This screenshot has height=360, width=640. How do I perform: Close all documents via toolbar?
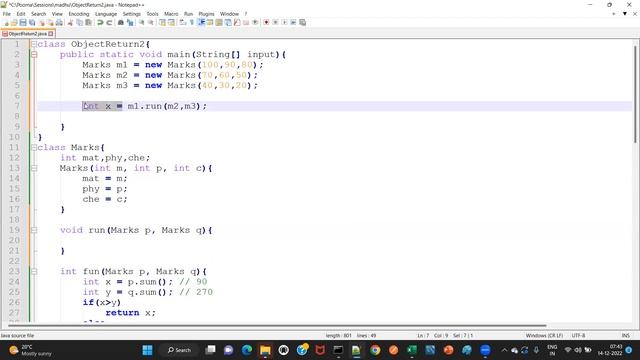50,22
